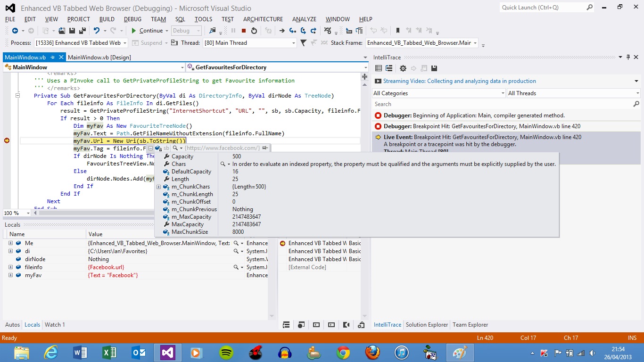Open the Streaming Video IntelliTrace link

point(460,81)
